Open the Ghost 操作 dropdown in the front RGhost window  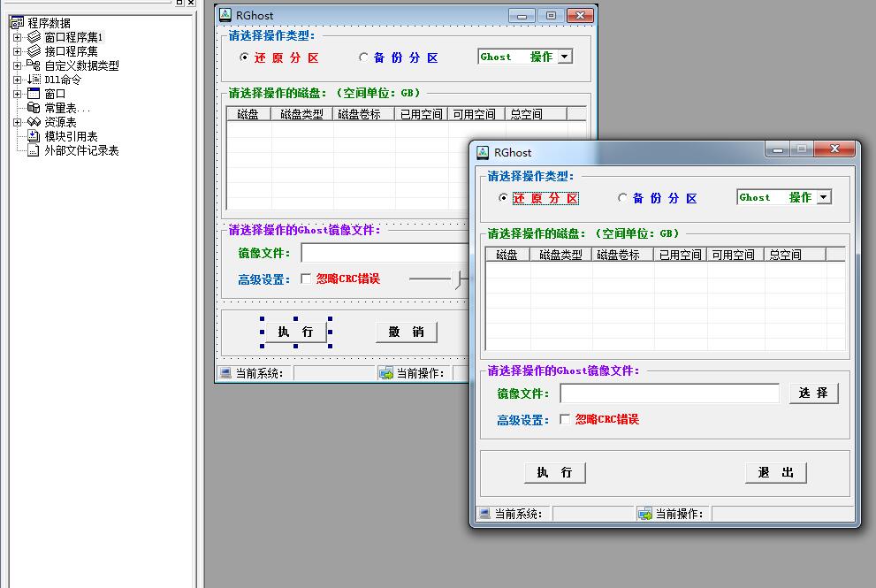[824, 197]
